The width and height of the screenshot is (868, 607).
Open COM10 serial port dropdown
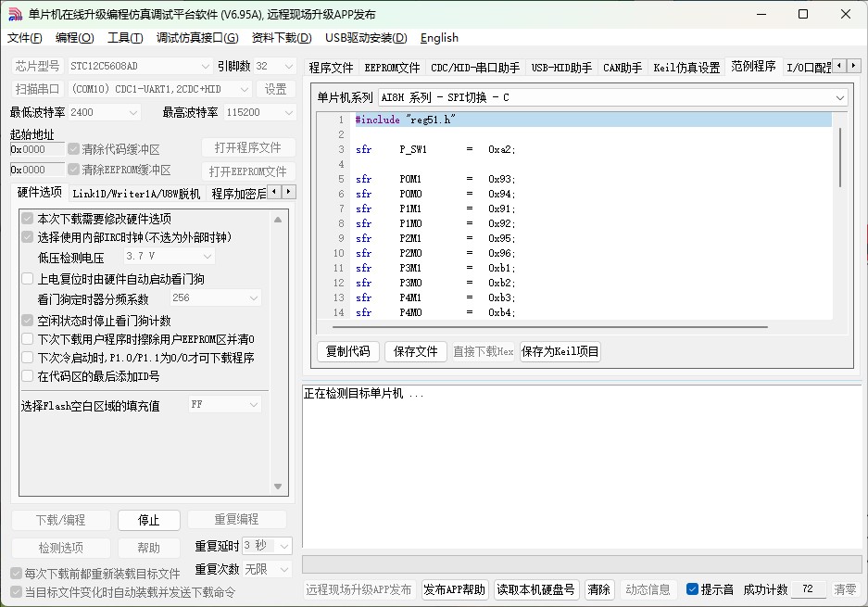coord(160,89)
